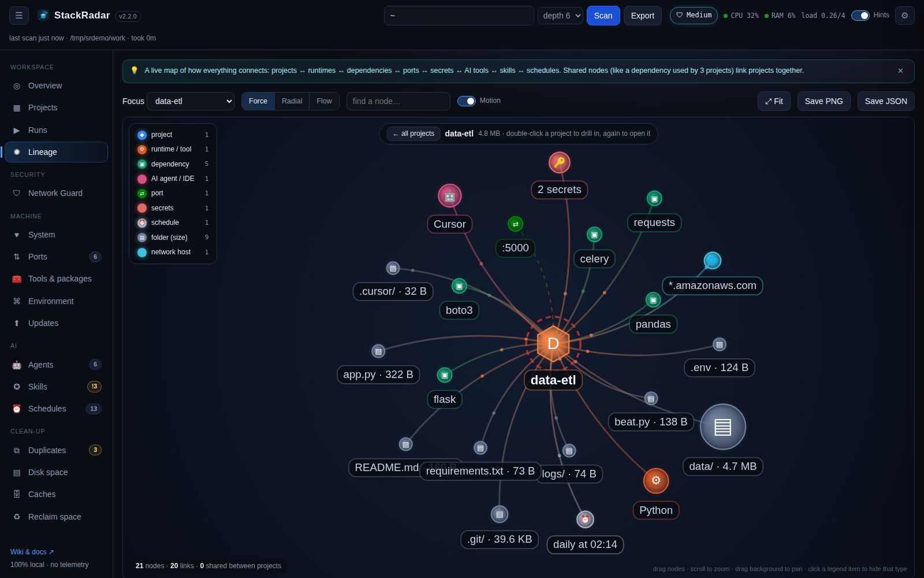Click the .git/ folder node icon

(x=499, y=514)
